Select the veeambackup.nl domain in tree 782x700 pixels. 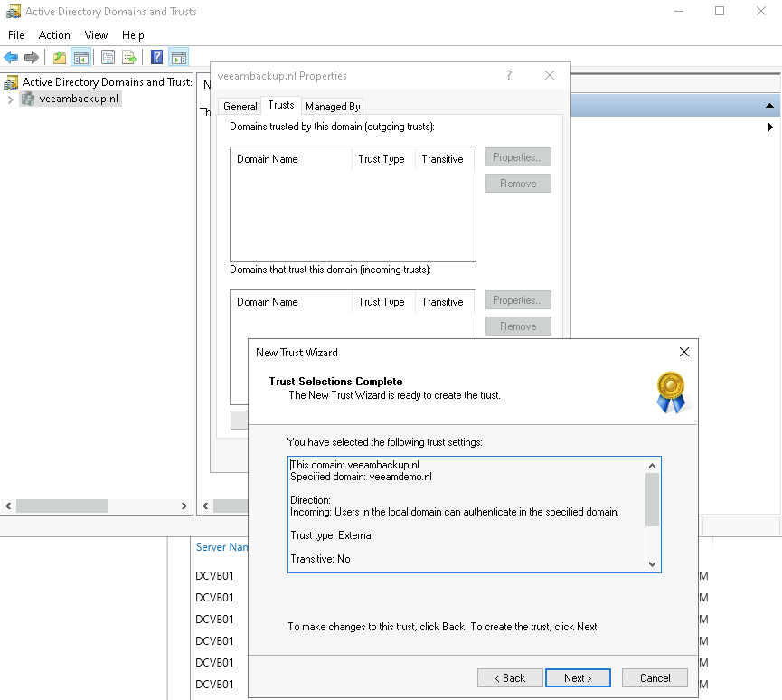tap(78, 99)
